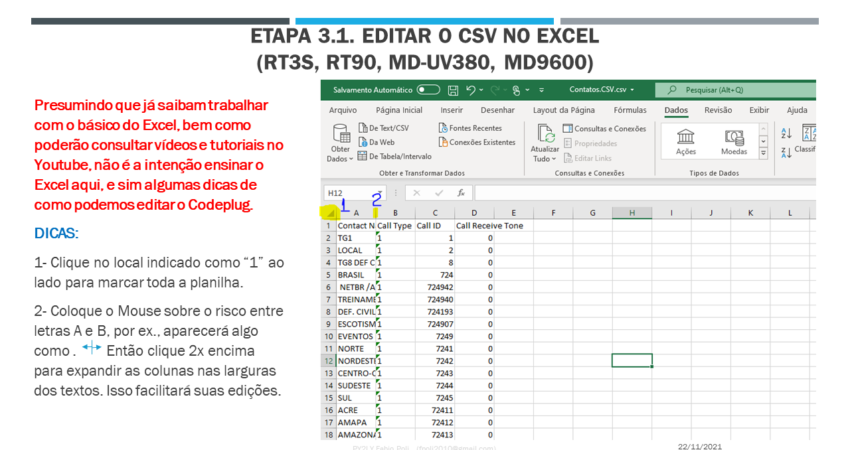Image resolution: width=850 pixels, height=450 pixels.
Task: Open the Arquivo tab
Action: pos(343,110)
